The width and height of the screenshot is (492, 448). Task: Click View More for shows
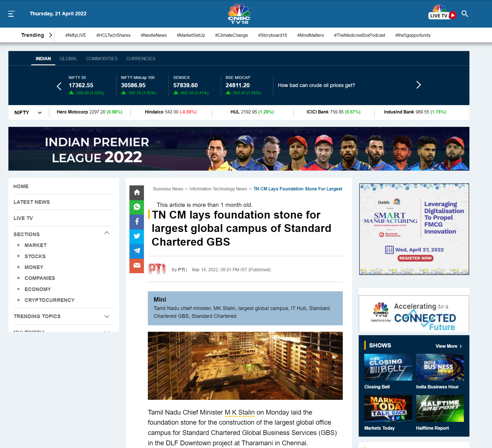[x=449, y=346]
